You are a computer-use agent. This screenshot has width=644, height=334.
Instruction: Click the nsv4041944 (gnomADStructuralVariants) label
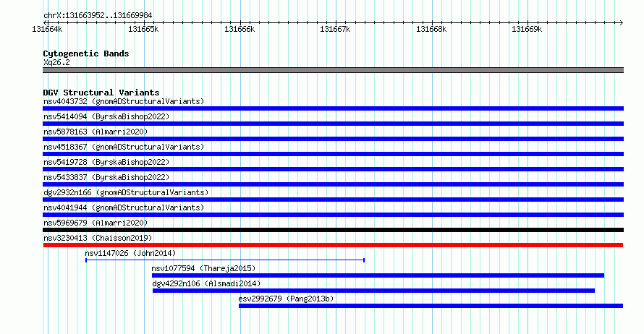click(x=124, y=207)
